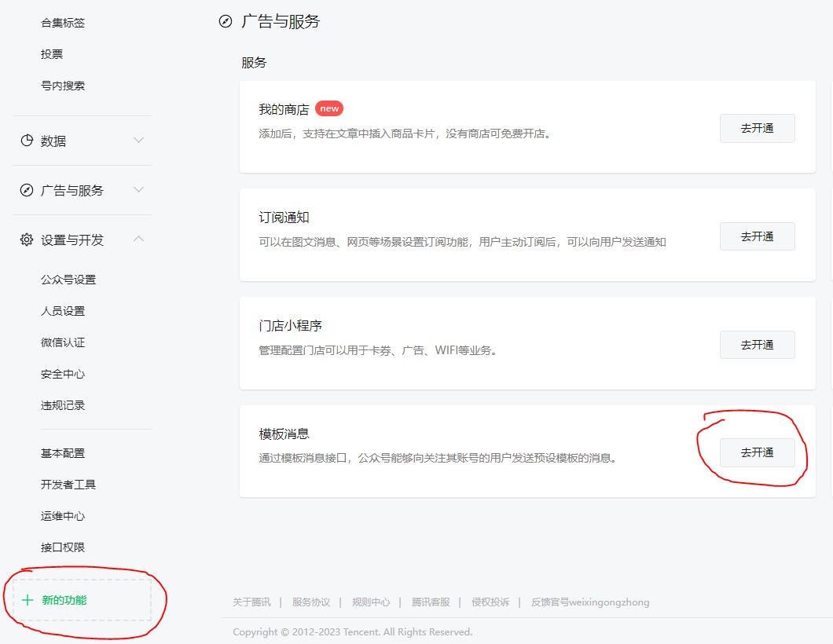The height and width of the screenshot is (644, 833).
Task: Open the 服务协议 footer link
Action: point(311,602)
